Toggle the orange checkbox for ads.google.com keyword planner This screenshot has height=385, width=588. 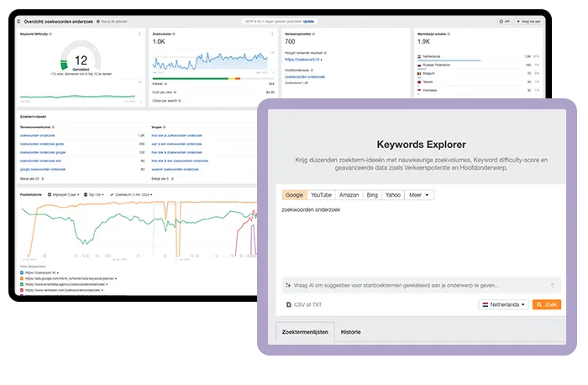[22, 278]
